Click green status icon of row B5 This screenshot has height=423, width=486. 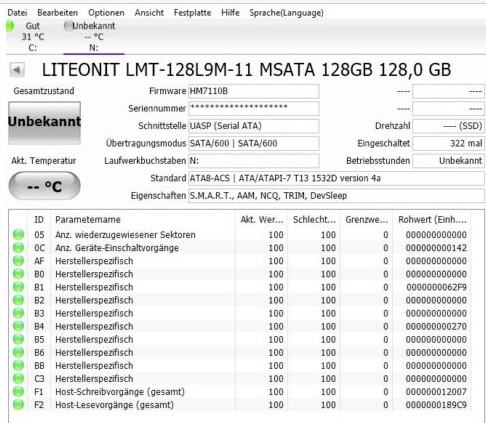pos(18,339)
